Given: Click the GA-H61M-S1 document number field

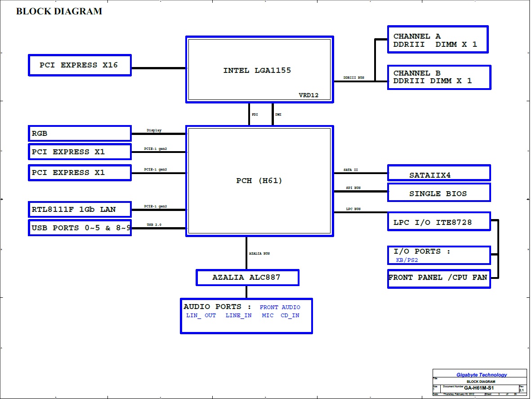Looking at the screenshot, I should [x=479, y=388].
